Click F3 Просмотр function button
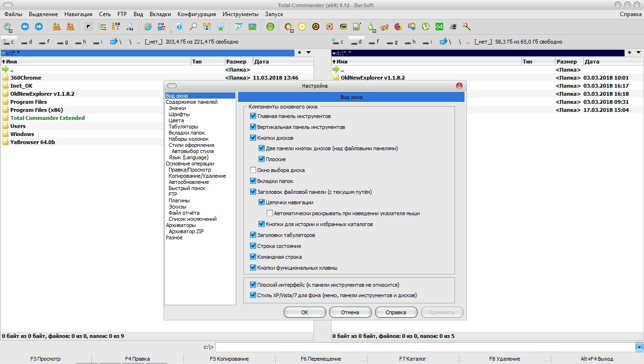The height and width of the screenshot is (364, 644). [45, 359]
